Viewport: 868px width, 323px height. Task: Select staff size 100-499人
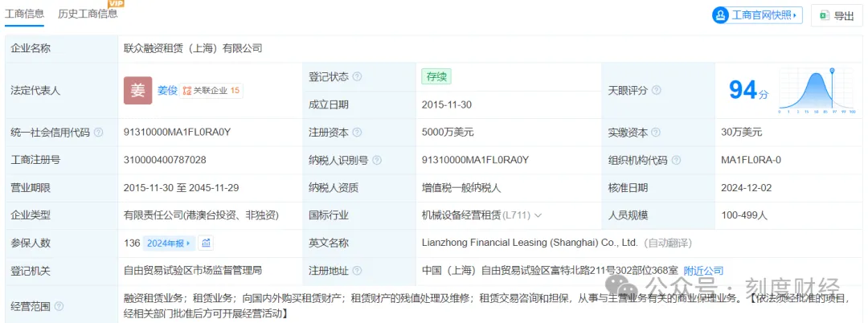point(744,215)
